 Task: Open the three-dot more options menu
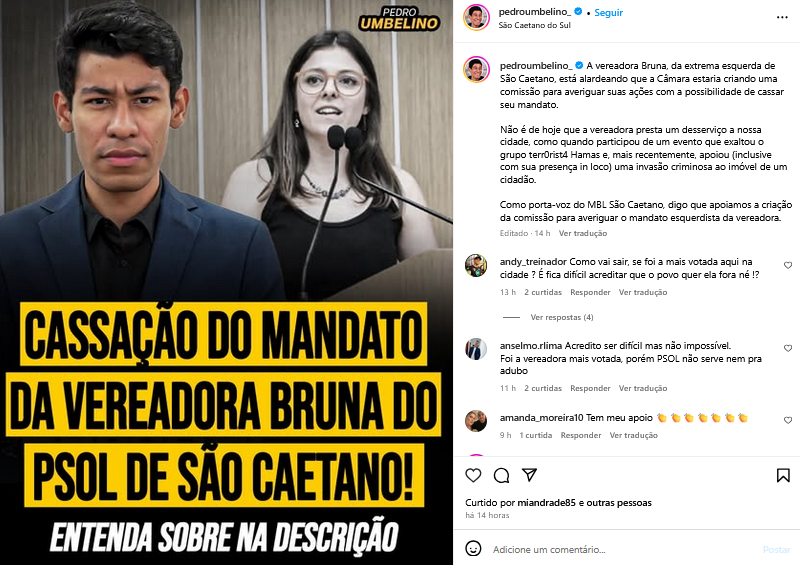point(782,17)
